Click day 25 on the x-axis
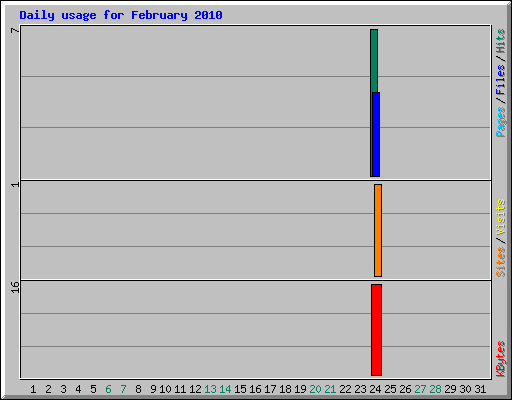512x400 pixels. click(390, 389)
